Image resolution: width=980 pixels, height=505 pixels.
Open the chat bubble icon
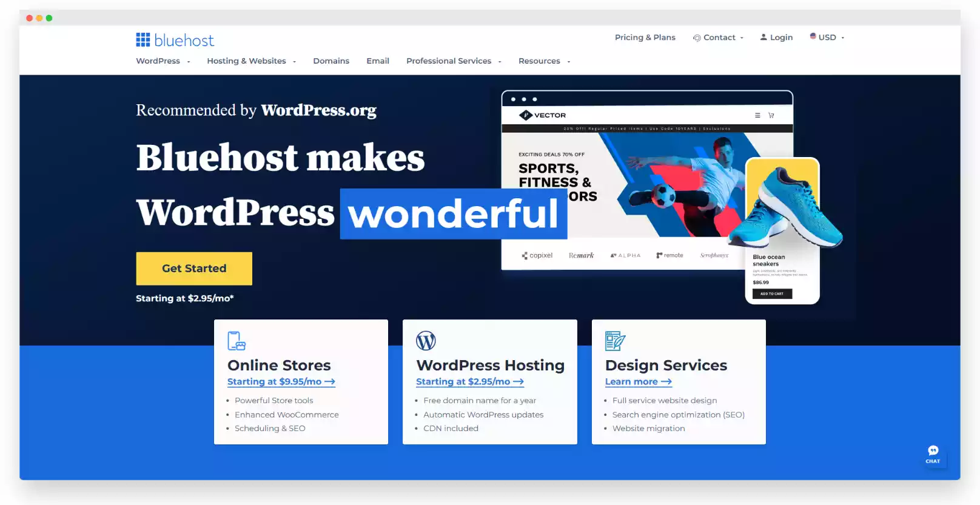933,450
